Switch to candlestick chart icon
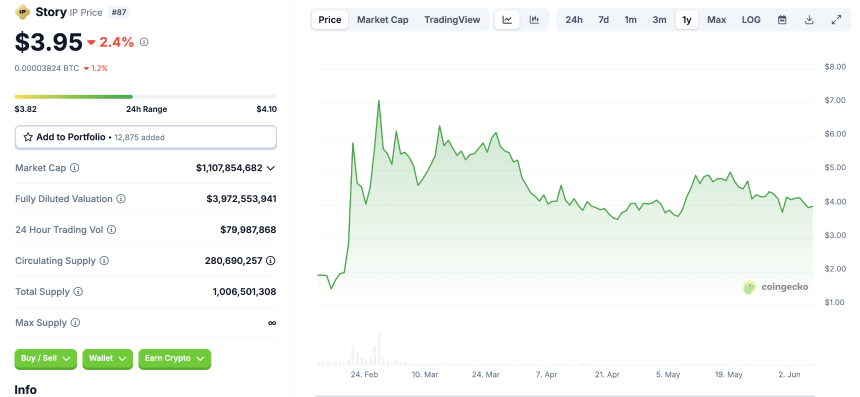Screen dimensions: 860x397 534,20
